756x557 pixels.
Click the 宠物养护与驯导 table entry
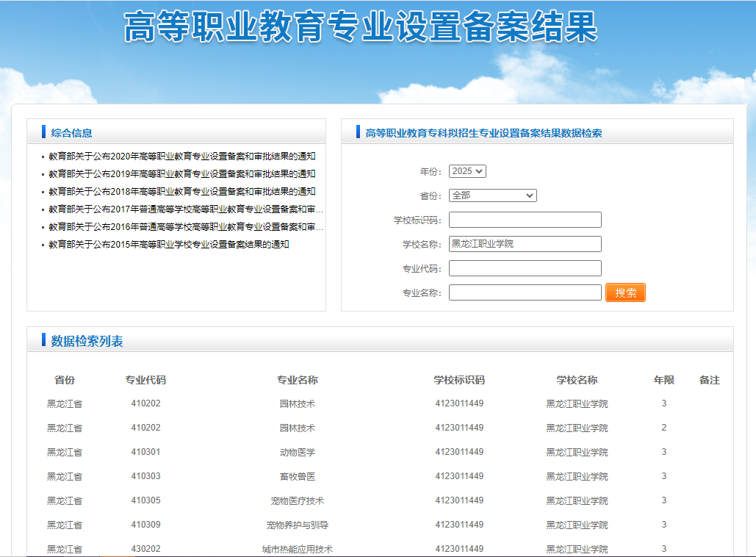click(298, 525)
